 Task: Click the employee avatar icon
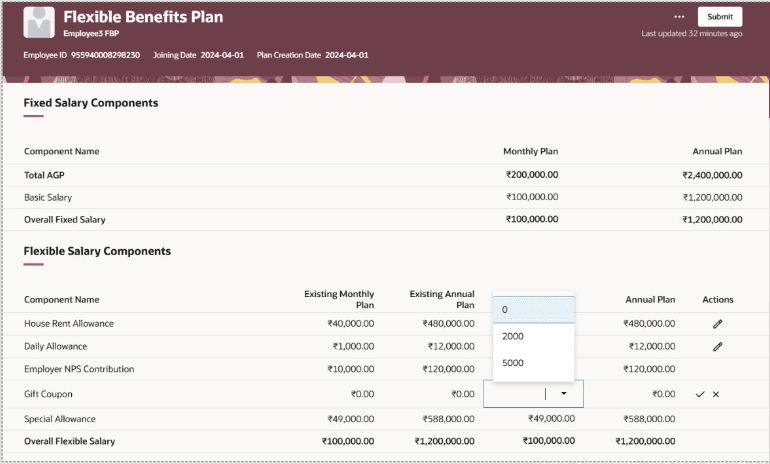click(x=39, y=23)
